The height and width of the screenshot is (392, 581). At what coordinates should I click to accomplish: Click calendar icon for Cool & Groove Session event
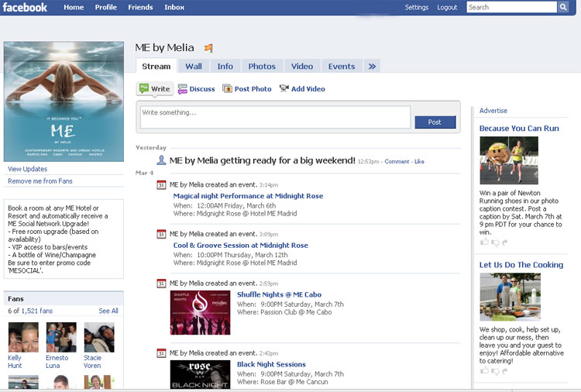tap(161, 234)
